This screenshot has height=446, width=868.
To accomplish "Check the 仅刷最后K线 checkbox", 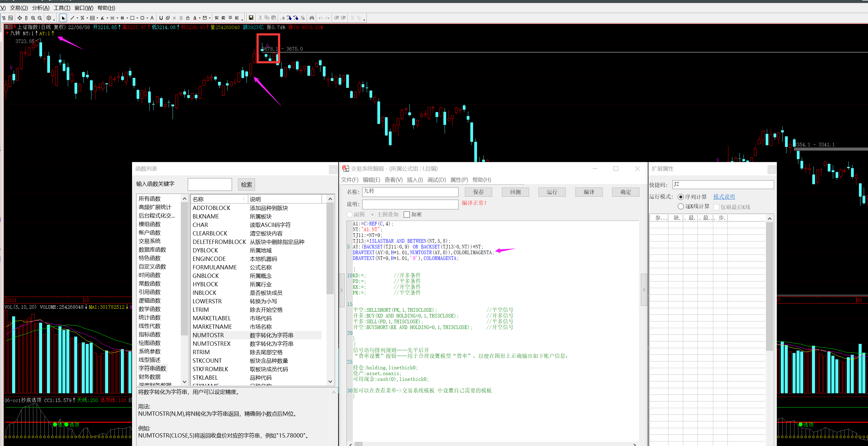I will tap(716, 207).
